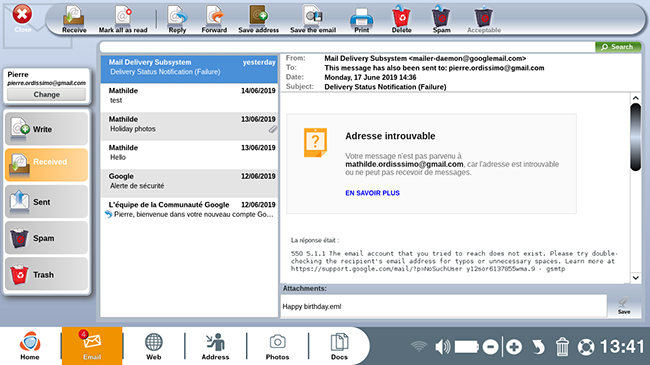Click the sender address in From field
The height and width of the screenshot is (365, 650).
tap(468, 58)
